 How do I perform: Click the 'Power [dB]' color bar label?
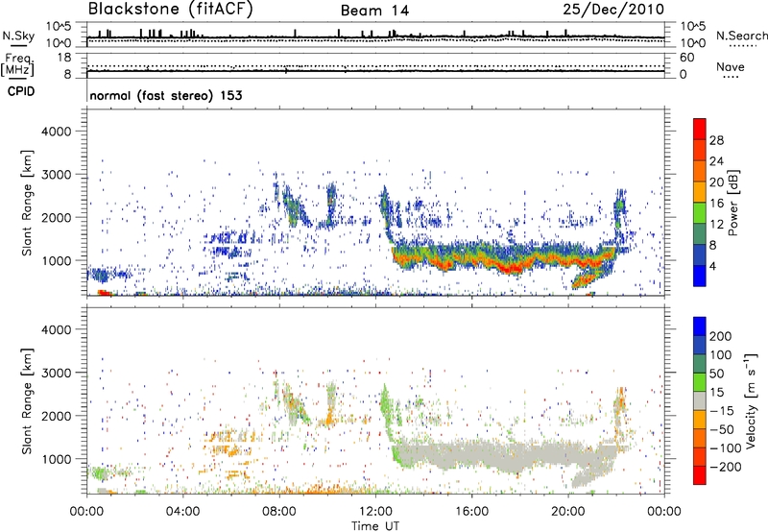(x=732, y=203)
